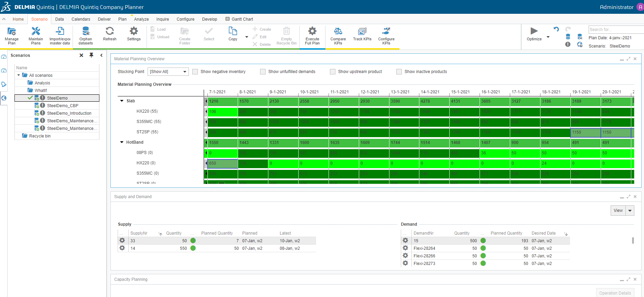
Task: Open gear for demand Flexi-28264
Action: 405,248
